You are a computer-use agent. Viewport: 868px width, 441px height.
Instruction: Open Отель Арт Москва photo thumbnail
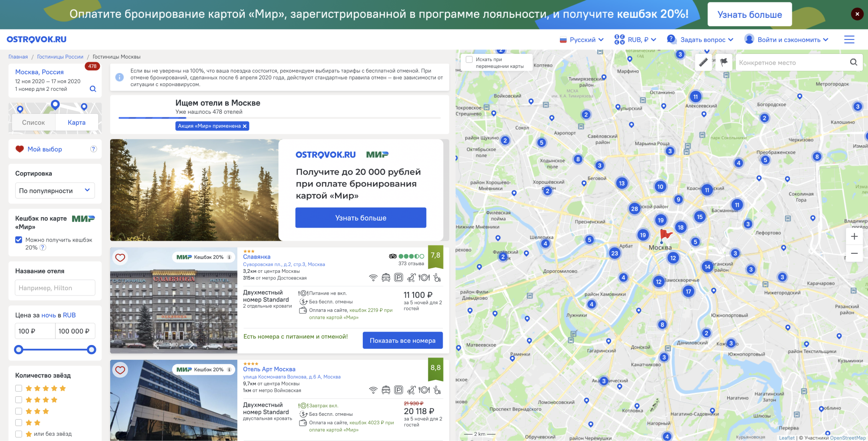point(174,400)
